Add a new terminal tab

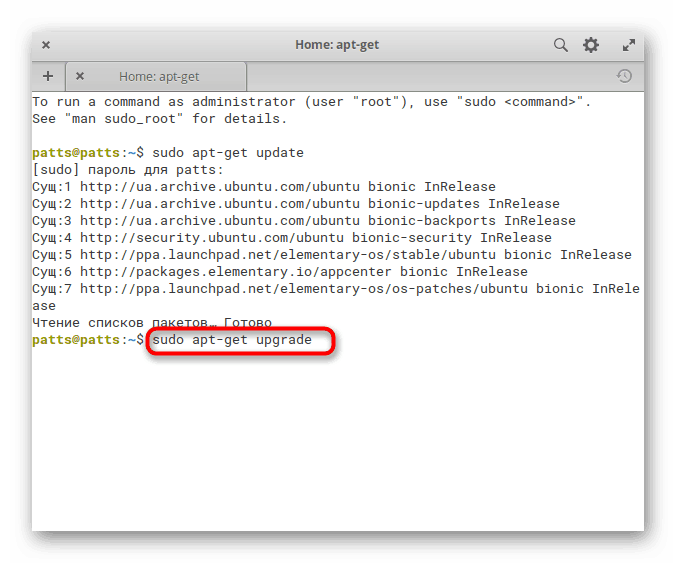tap(48, 76)
